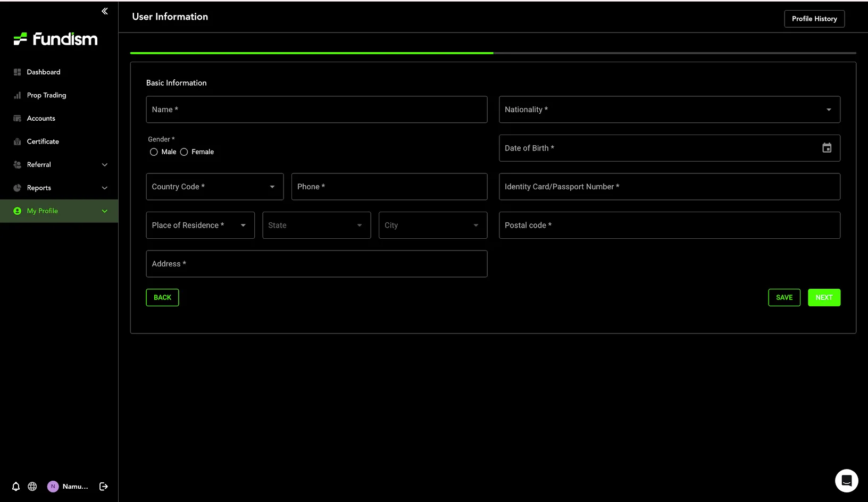The height and width of the screenshot is (502, 868).
Task: Select the Male gender radio button
Action: (154, 152)
